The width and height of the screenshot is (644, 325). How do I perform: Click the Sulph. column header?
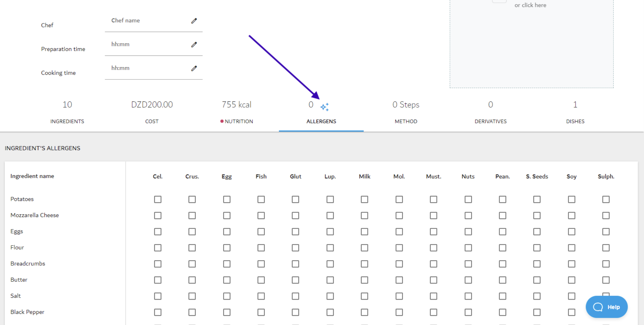coord(606,177)
